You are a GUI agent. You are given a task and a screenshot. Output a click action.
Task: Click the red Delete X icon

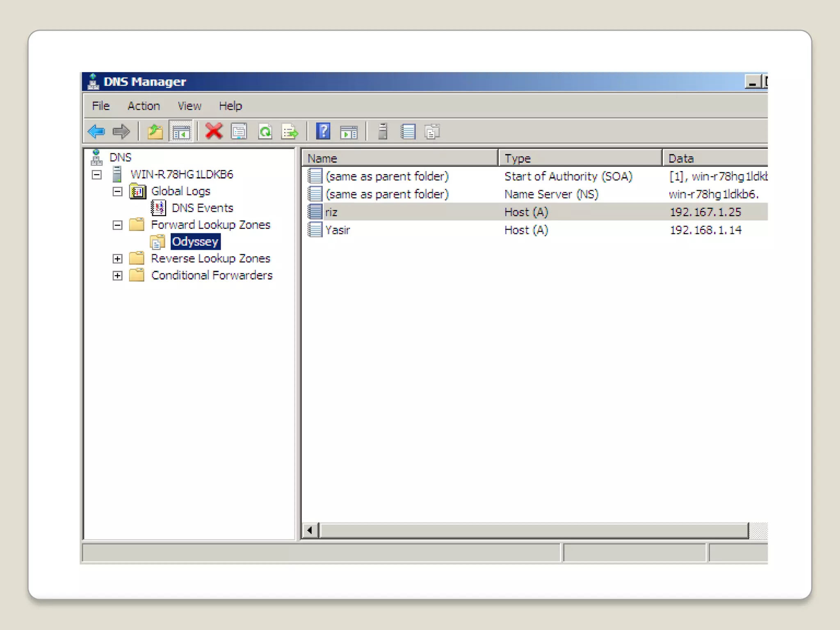pyautogui.click(x=214, y=132)
